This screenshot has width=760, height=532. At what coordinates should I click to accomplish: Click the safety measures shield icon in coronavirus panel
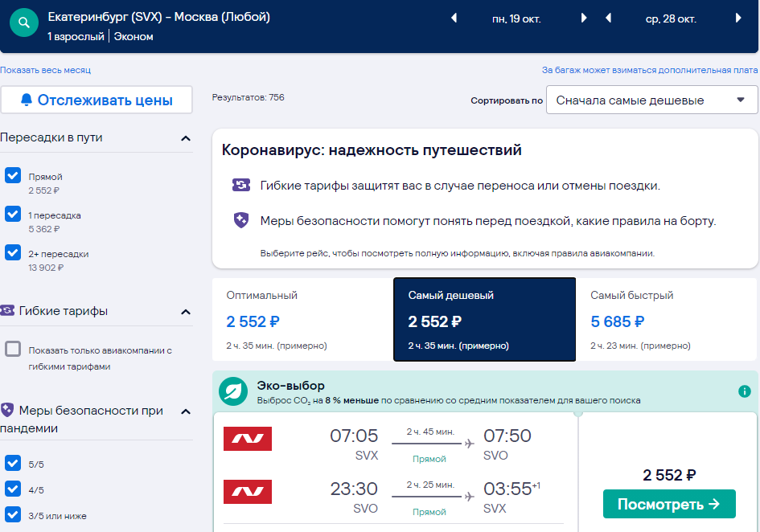[x=241, y=220]
